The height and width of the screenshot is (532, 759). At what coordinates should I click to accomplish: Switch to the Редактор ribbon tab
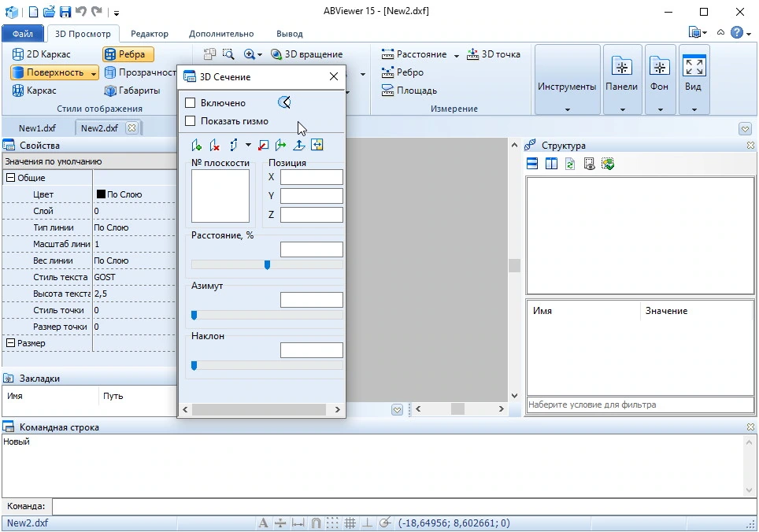click(x=150, y=34)
